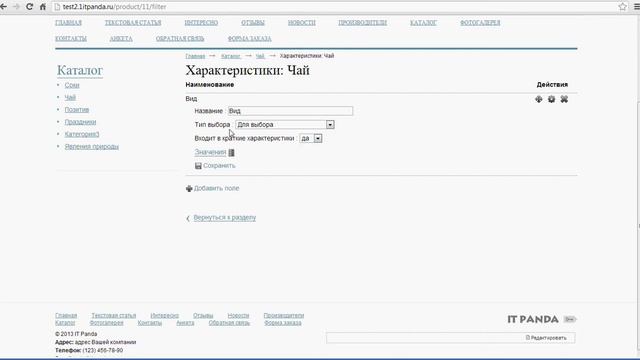
Task: Open footer Текстовая статья link
Action: point(113,316)
